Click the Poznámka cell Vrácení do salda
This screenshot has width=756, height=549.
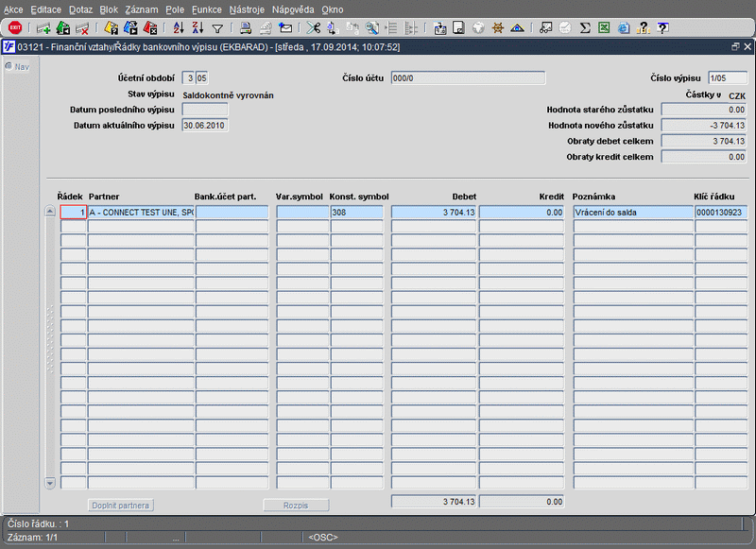tap(633, 212)
